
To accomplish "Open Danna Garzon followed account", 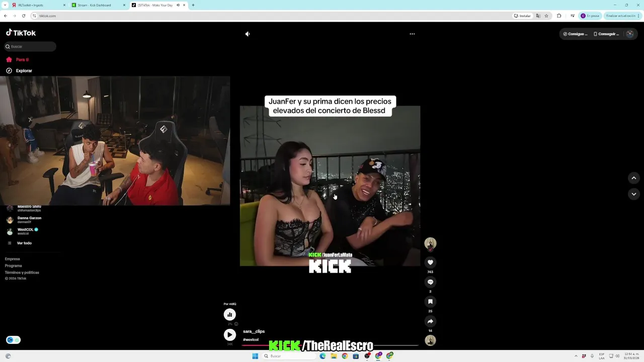I will pyautogui.click(x=24, y=220).
